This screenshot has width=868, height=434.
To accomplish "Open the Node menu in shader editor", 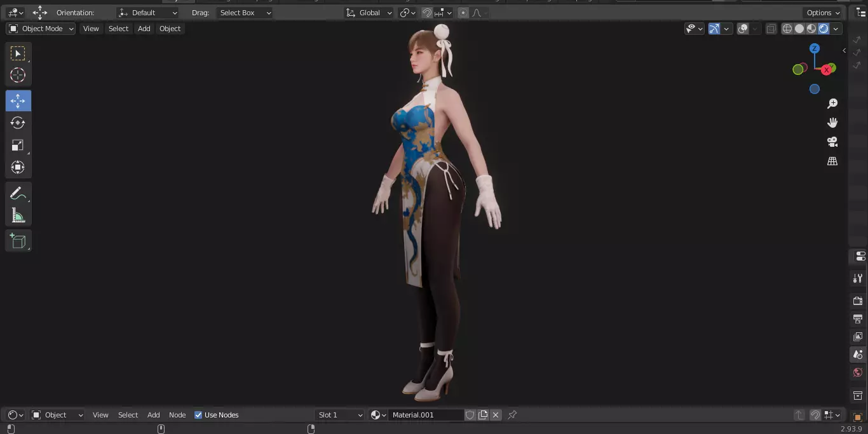I will tap(177, 415).
